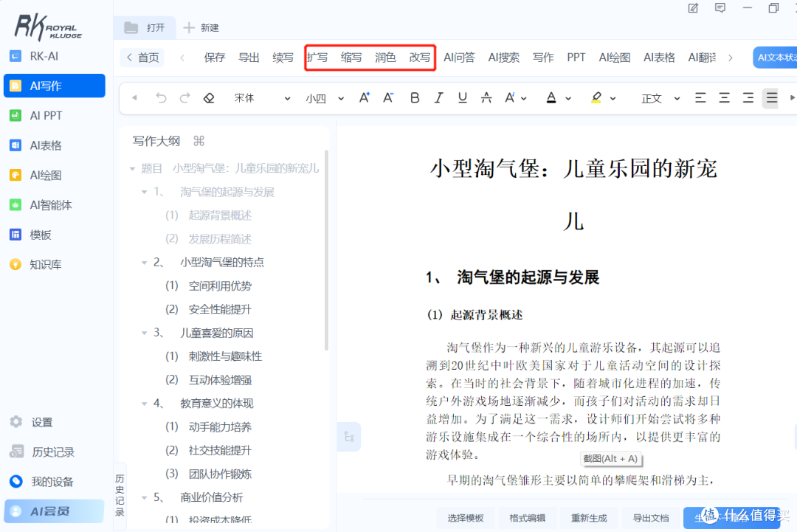Image resolution: width=797 pixels, height=532 pixels.
Task: Open AI问答 from the toolbar
Action: tap(459, 58)
